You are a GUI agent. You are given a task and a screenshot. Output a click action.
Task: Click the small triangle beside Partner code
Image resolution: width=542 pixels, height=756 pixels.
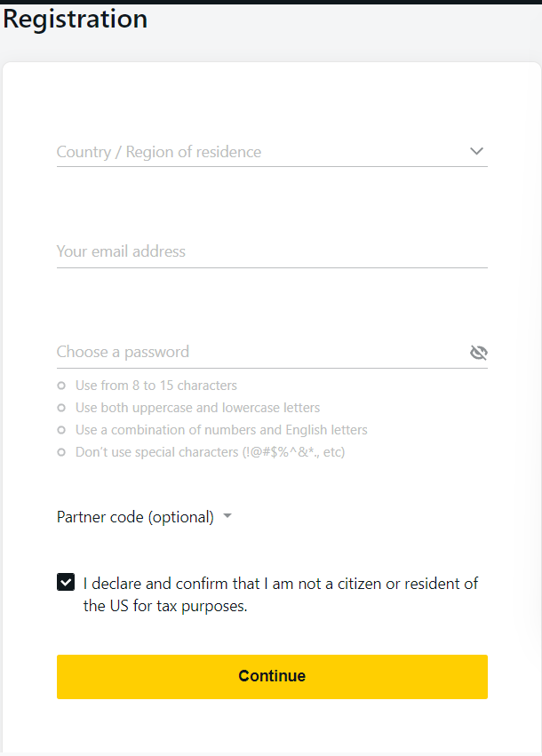227,516
